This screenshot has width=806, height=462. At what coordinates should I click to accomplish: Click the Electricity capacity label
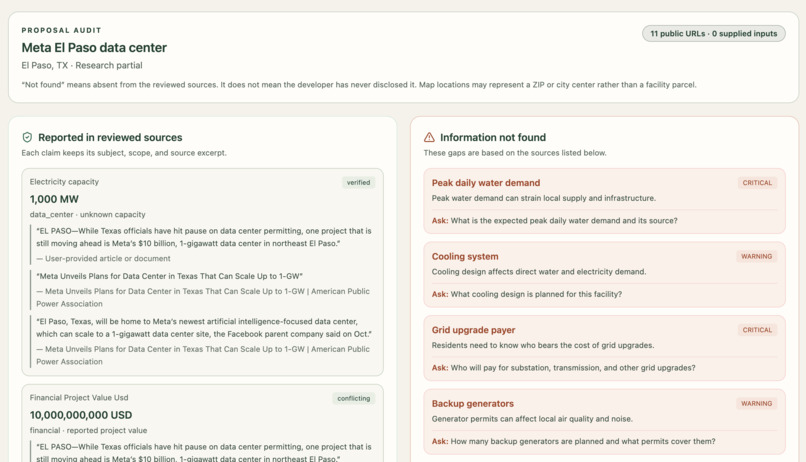(x=64, y=182)
